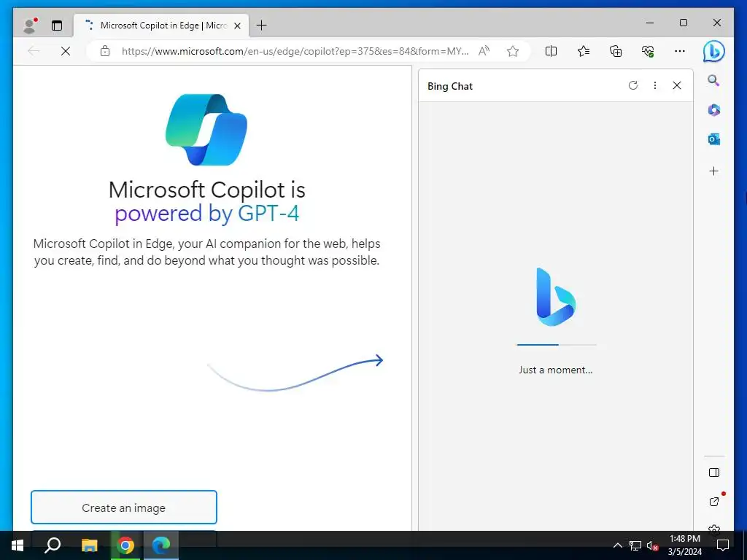The width and height of the screenshot is (747, 560).
Task: Stop loading the page
Action: point(66,51)
